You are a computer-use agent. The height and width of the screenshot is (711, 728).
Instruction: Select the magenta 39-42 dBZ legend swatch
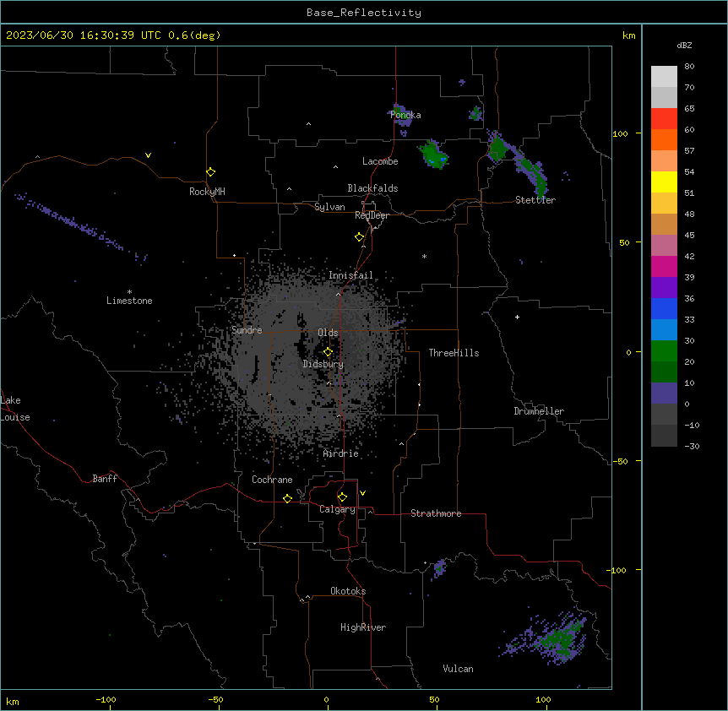coord(664,266)
